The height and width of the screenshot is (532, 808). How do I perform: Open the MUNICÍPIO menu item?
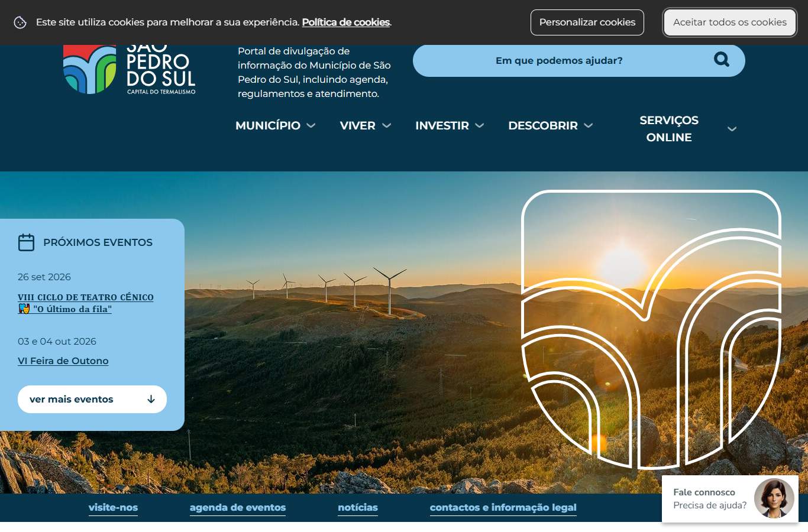coord(268,125)
